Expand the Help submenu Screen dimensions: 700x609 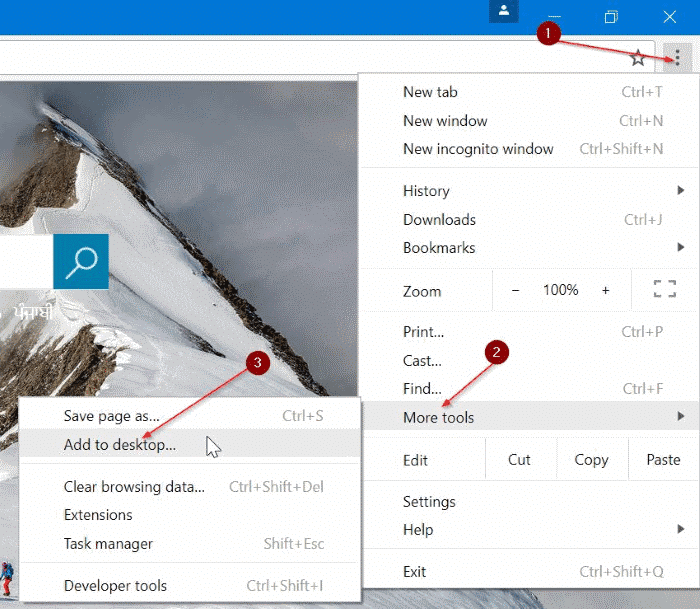coord(529,530)
